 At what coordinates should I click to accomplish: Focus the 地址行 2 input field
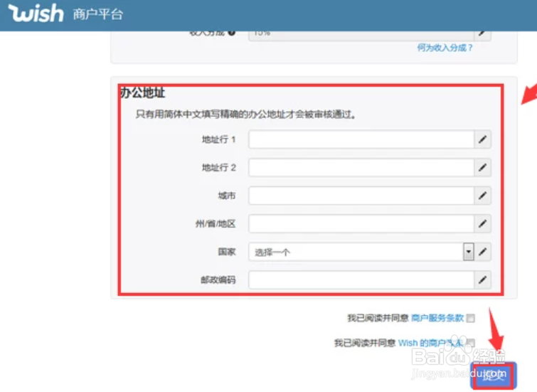[x=361, y=168]
